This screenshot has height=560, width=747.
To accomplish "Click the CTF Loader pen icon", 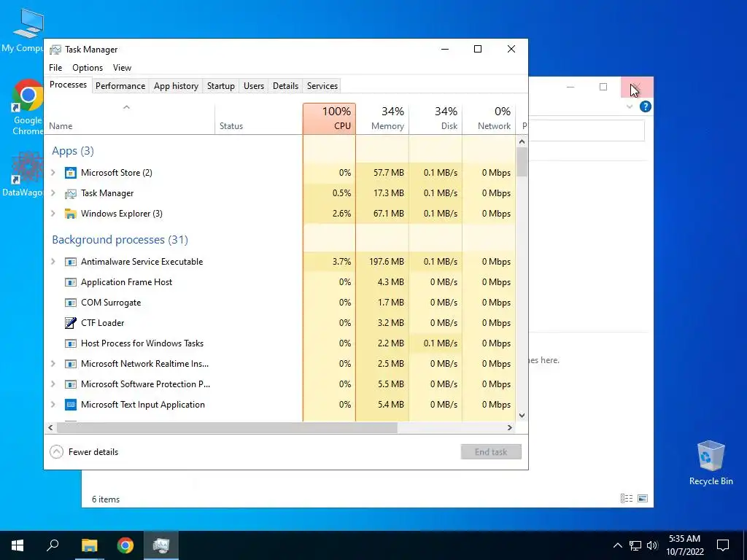I will 71,323.
